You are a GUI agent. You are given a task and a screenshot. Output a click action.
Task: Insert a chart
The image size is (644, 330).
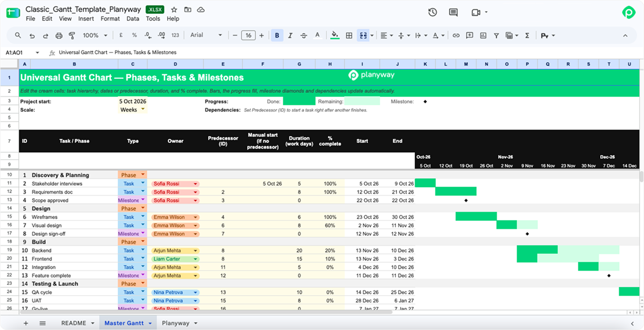click(x=483, y=35)
